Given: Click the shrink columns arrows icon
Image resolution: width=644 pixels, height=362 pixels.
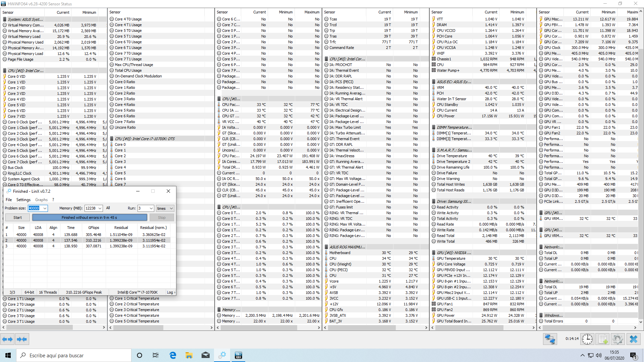Looking at the screenshot, I should [x=22, y=339].
